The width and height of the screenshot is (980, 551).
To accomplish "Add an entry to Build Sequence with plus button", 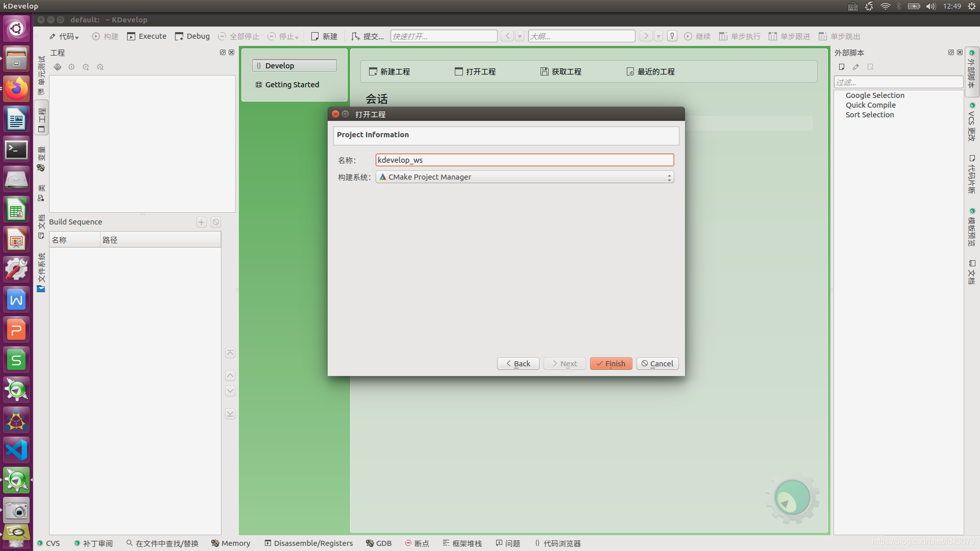I will (x=201, y=222).
